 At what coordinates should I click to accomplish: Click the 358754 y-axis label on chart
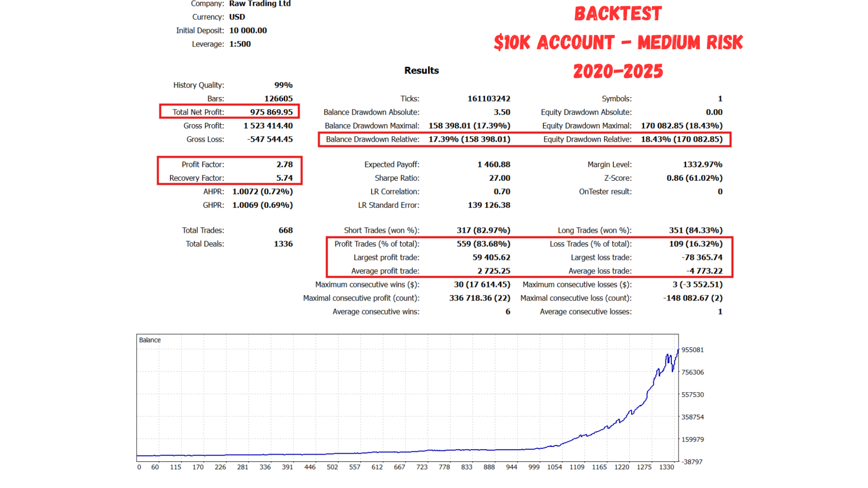(x=693, y=417)
